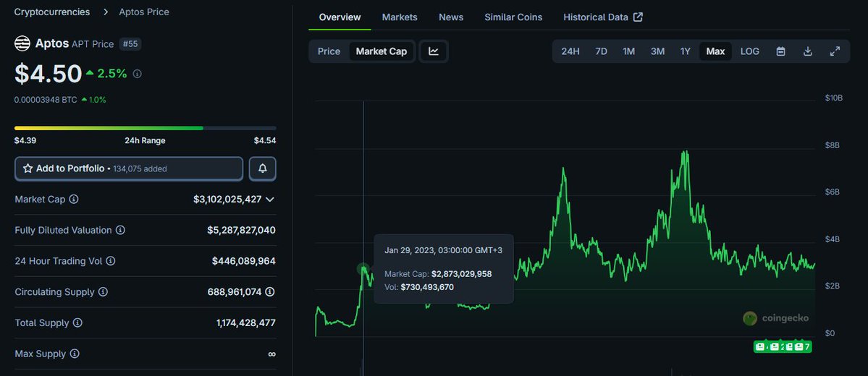
Task: Click the $4.54 range high value
Action: click(265, 140)
